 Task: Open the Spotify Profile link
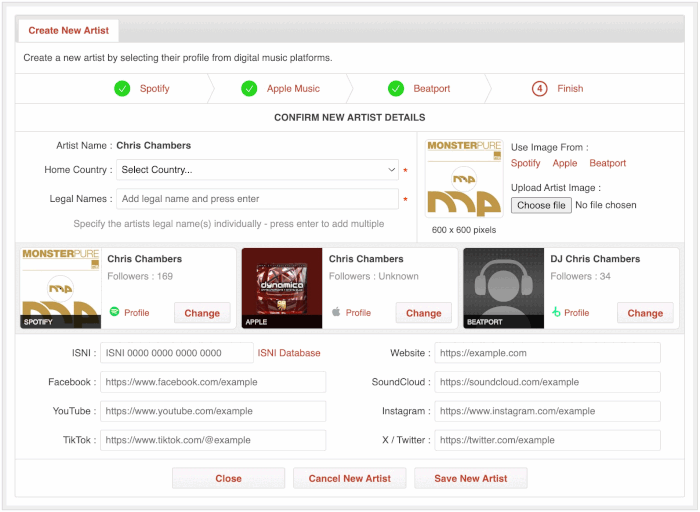pyautogui.click(x=137, y=313)
